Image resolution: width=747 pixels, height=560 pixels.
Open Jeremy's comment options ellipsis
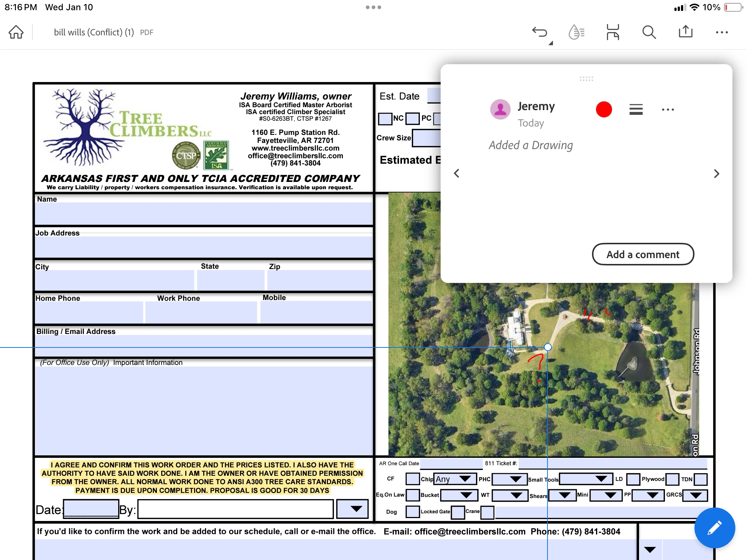tap(668, 109)
